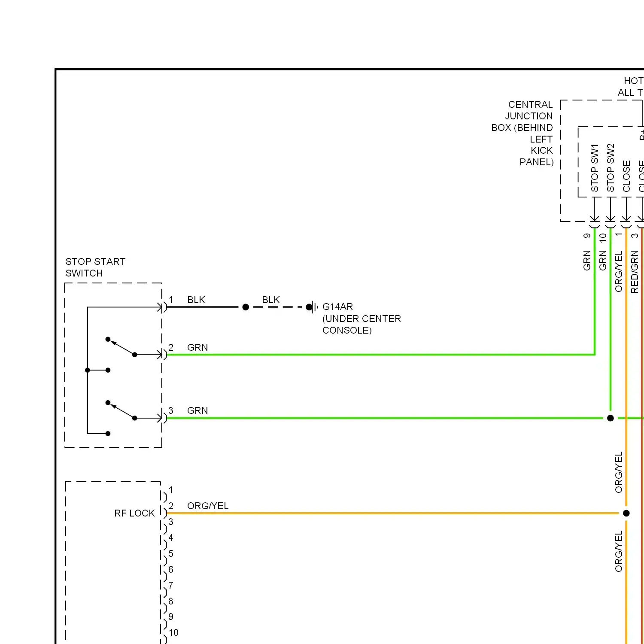The image size is (644, 644).
Task: Click junction box pin number 10
Action: (603, 237)
